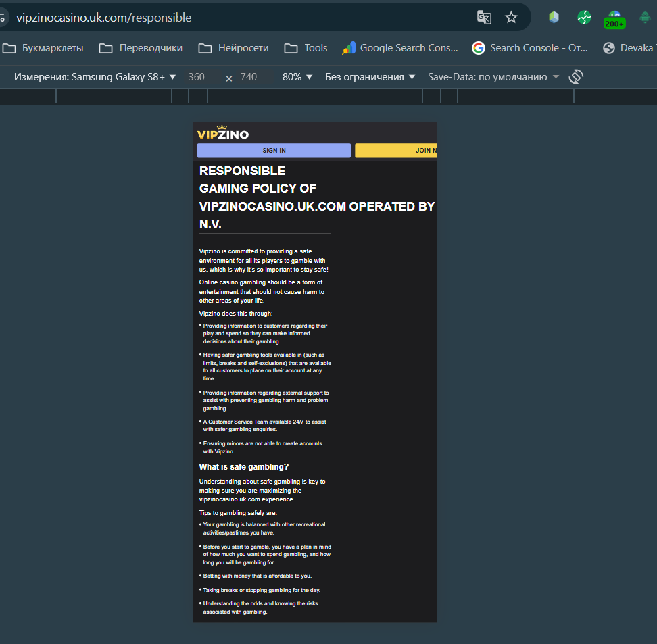
Task: Click the 'Vipzino is committed to providing' paragraph
Action: click(x=264, y=260)
